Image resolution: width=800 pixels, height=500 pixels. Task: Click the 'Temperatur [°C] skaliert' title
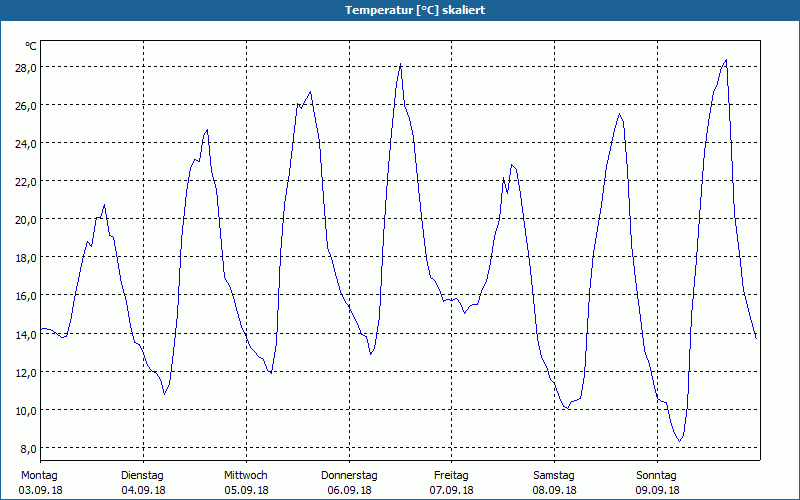coord(415,10)
